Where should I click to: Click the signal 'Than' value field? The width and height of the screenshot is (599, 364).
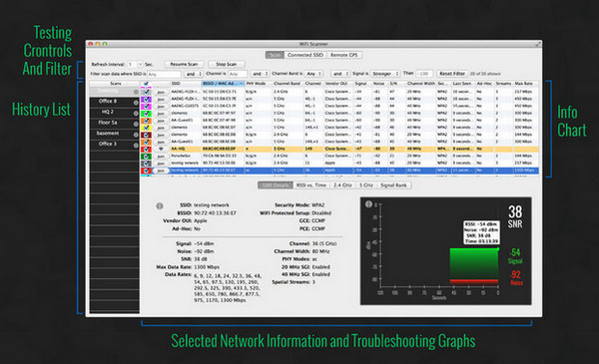424,74
